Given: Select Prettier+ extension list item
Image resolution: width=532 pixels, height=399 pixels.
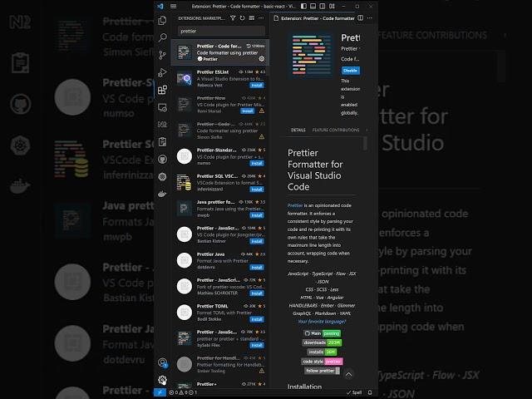Looking at the screenshot, I should tap(219, 385).
